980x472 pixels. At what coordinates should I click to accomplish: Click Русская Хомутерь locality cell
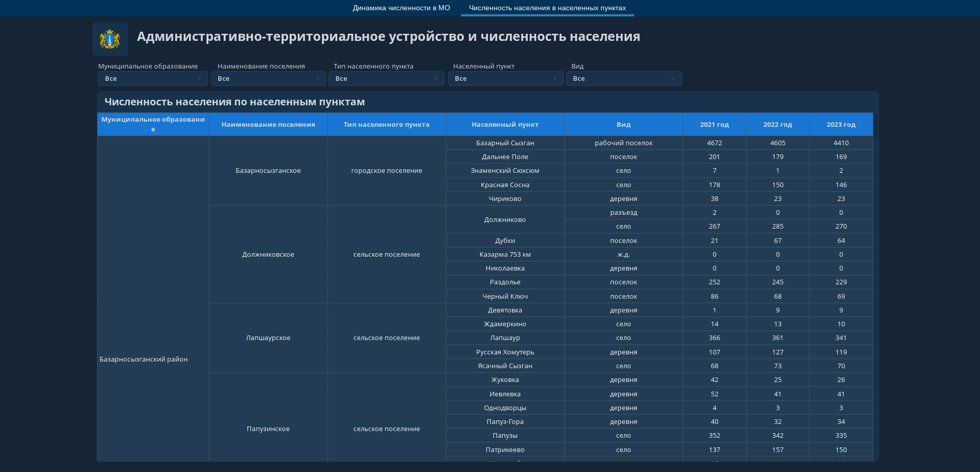click(505, 352)
